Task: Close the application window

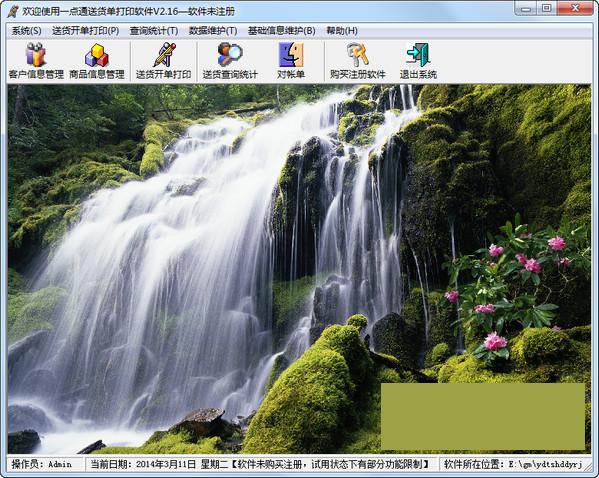Action: coord(575,8)
